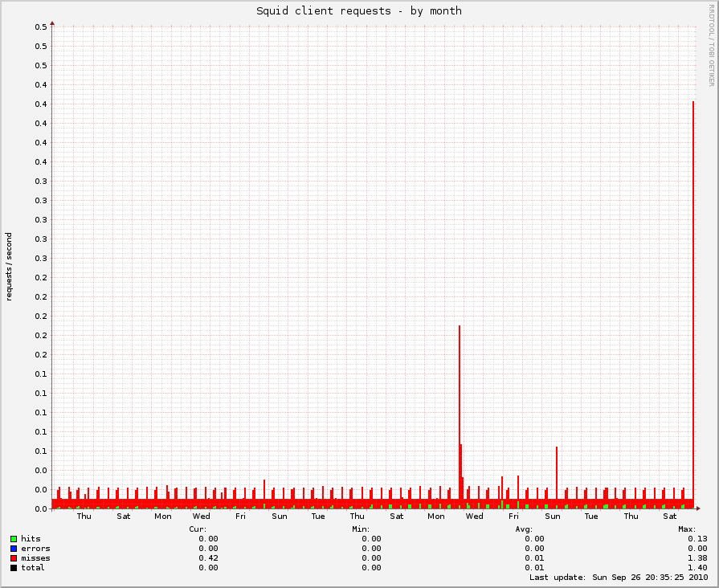719x588 pixels.
Task: Select the misses current value 0.42
Action: [208, 558]
